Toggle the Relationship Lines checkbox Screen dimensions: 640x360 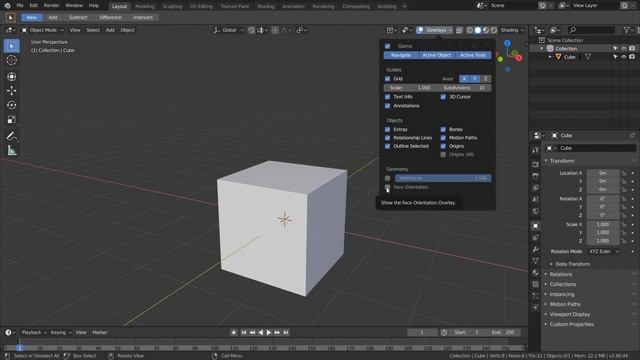pyautogui.click(x=387, y=138)
